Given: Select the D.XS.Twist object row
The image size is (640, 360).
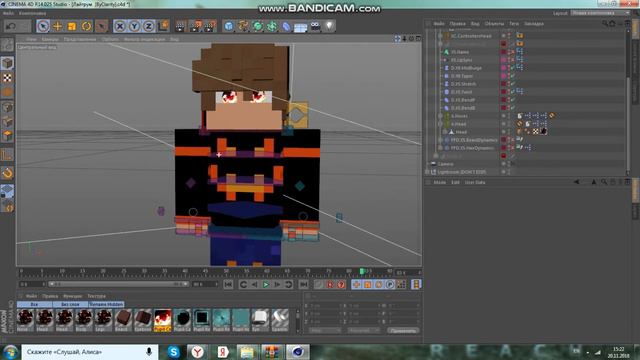Looking at the screenshot, I should coord(461,92).
